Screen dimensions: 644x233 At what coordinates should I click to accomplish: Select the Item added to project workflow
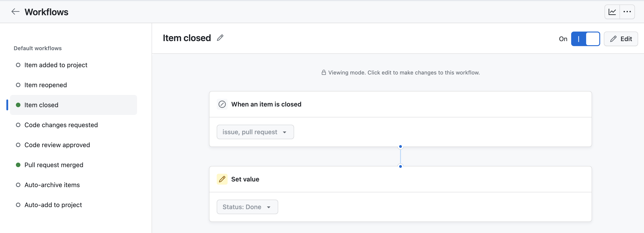click(x=56, y=65)
